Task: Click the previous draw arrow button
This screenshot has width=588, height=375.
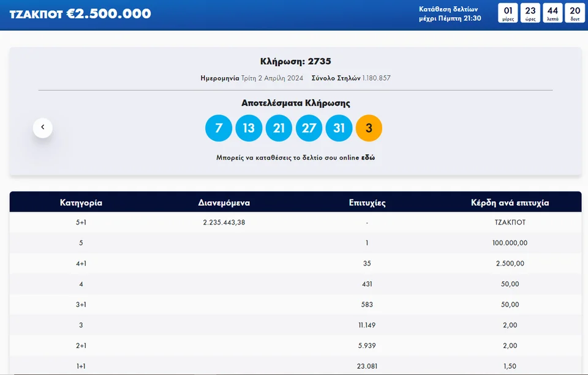Action: click(43, 127)
